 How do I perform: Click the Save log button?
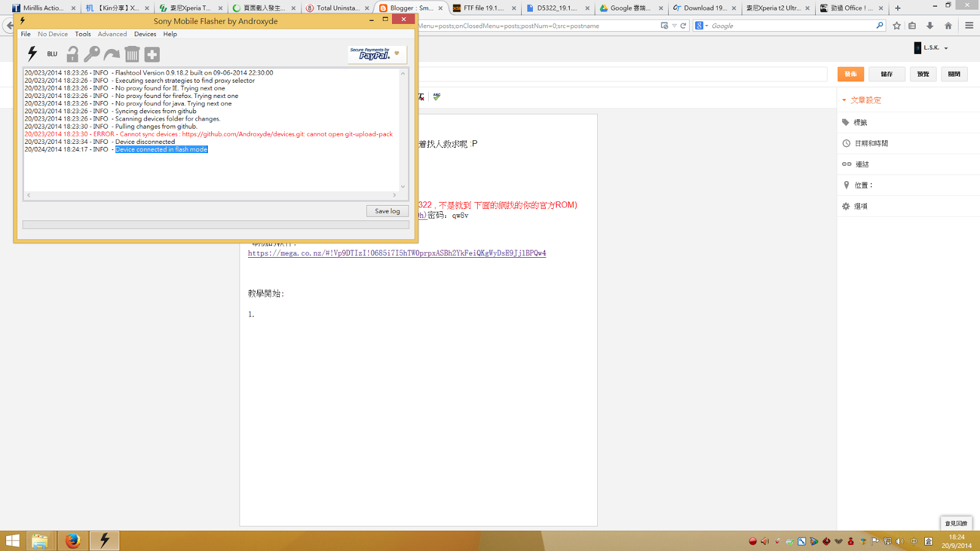[x=387, y=211]
